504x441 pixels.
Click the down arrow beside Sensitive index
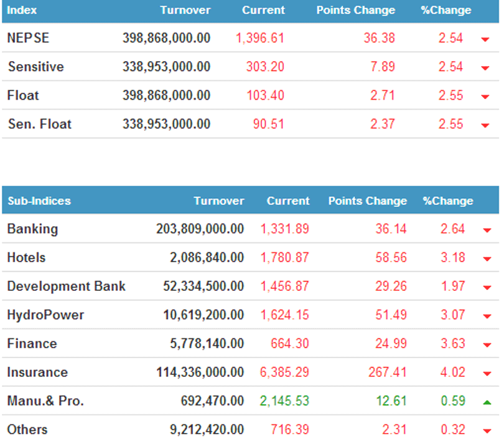(x=485, y=69)
